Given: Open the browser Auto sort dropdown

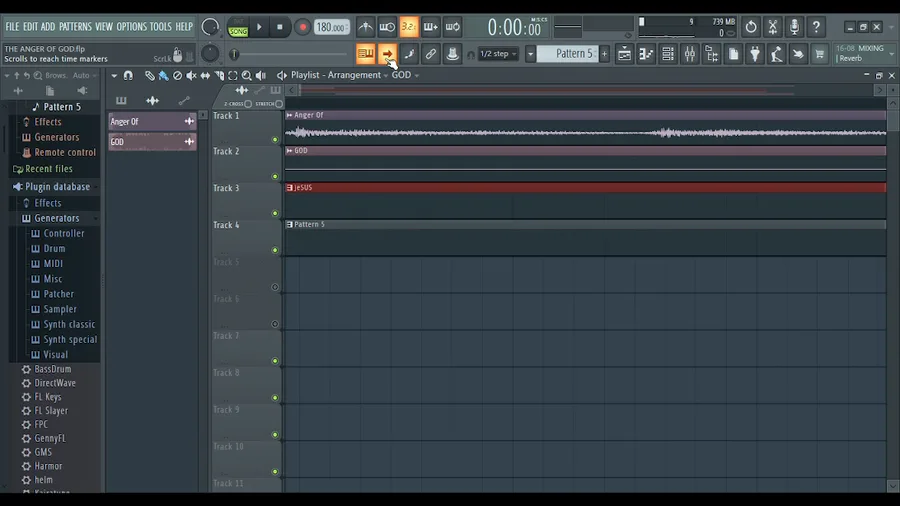Looking at the screenshot, I should [x=84, y=75].
